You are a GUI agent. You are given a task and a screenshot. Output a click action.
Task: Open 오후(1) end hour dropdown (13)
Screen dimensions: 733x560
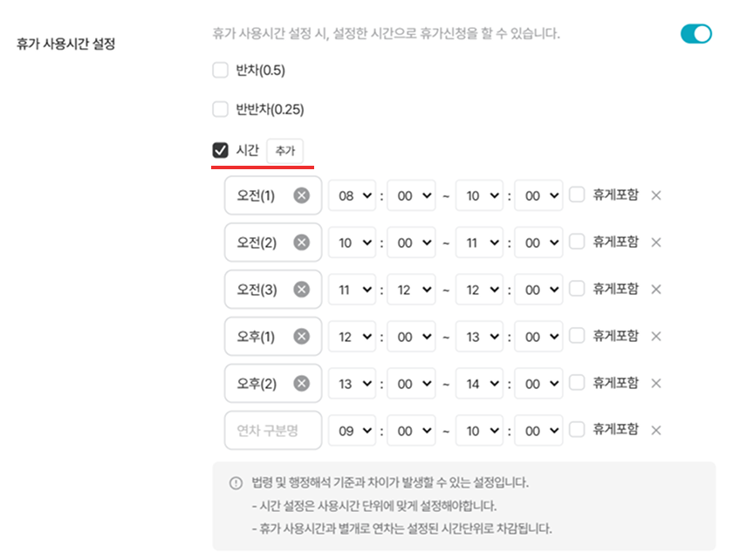(x=480, y=336)
